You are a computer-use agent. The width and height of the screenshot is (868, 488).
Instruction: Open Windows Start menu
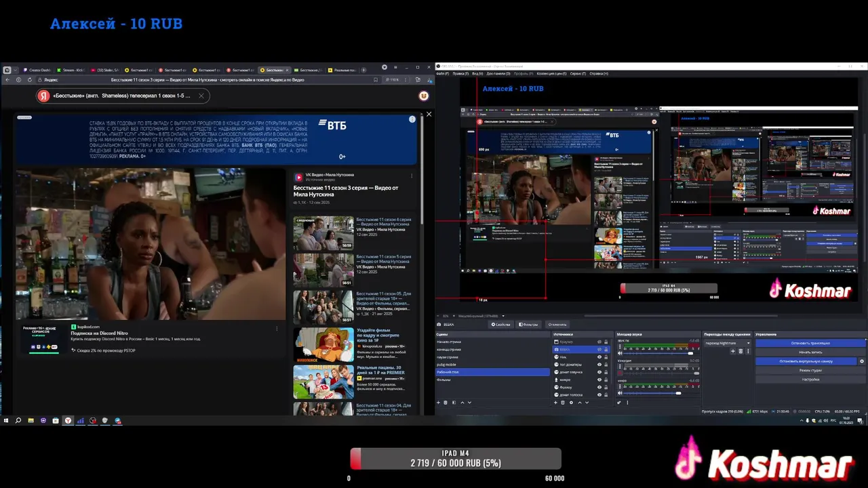[x=6, y=420]
